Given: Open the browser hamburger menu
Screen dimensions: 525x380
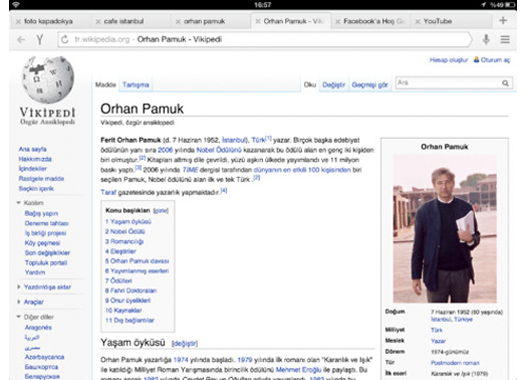Looking at the screenshot, I should [505, 40].
